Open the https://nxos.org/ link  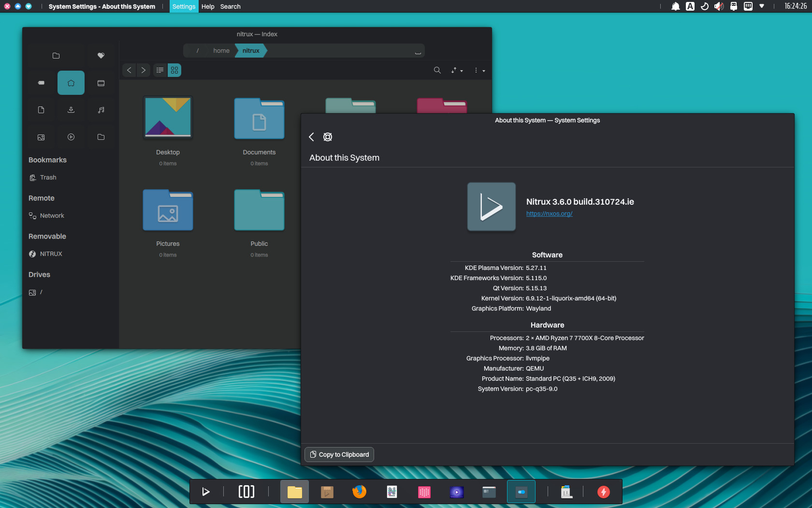[x=549, y=213]
